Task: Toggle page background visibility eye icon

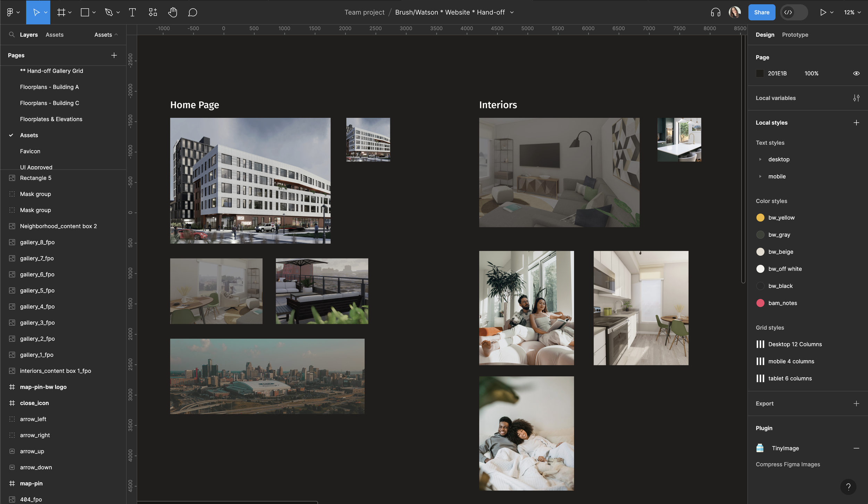Action: 856,74
